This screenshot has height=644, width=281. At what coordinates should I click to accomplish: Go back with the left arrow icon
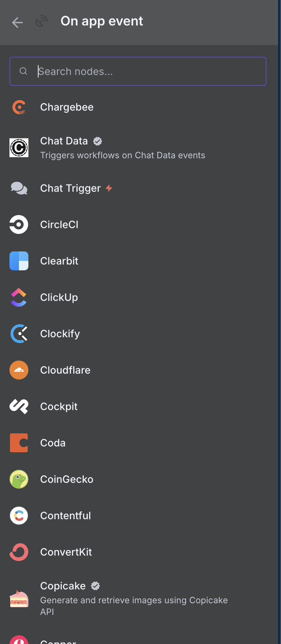pyautogui.click(x=17, y=23)
